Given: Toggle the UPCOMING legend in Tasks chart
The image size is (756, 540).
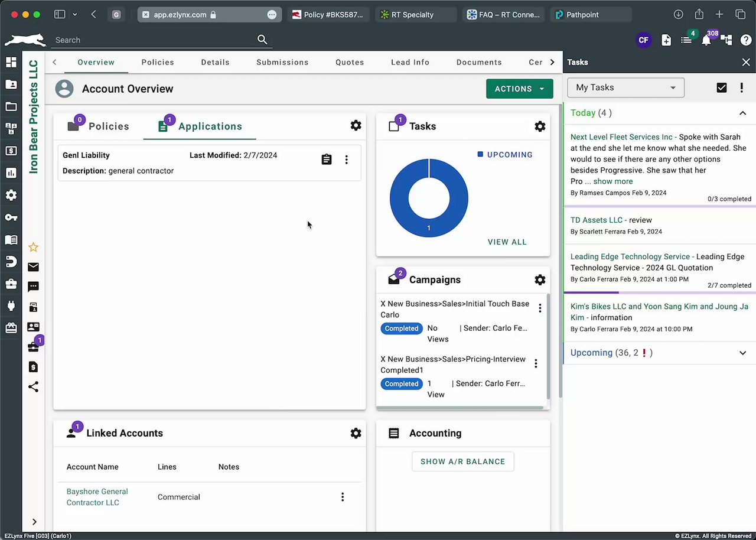Looking at the screenshot, I should [505, 155].
